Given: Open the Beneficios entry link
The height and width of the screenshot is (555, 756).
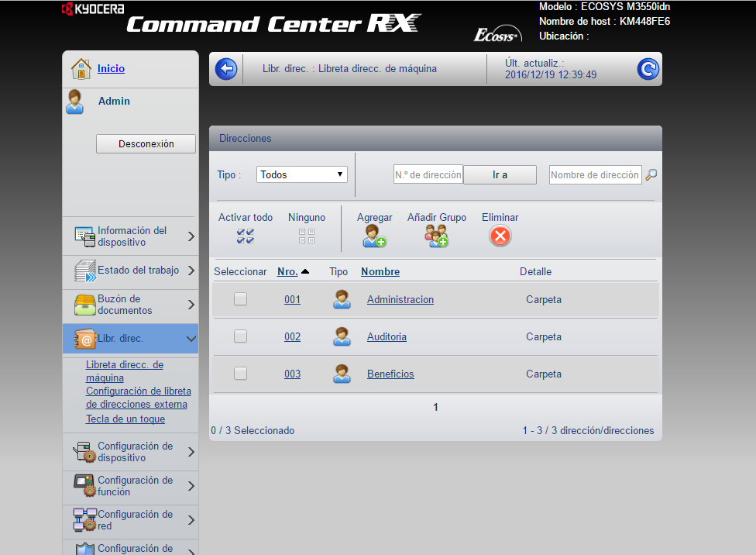Looking at the screenshot, I should pyautogui.click(x=390, y=374).
